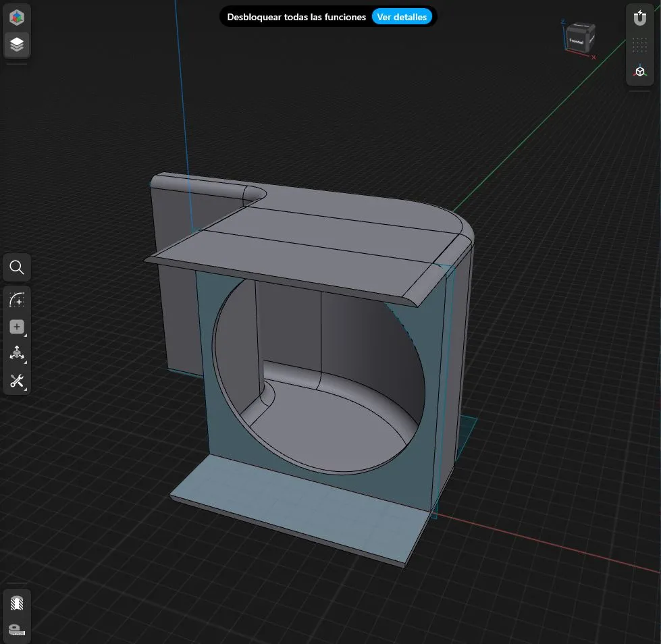Click the Desbloquear todas las funciones text
Screen dimensions: 661x644
pos(296,17)
